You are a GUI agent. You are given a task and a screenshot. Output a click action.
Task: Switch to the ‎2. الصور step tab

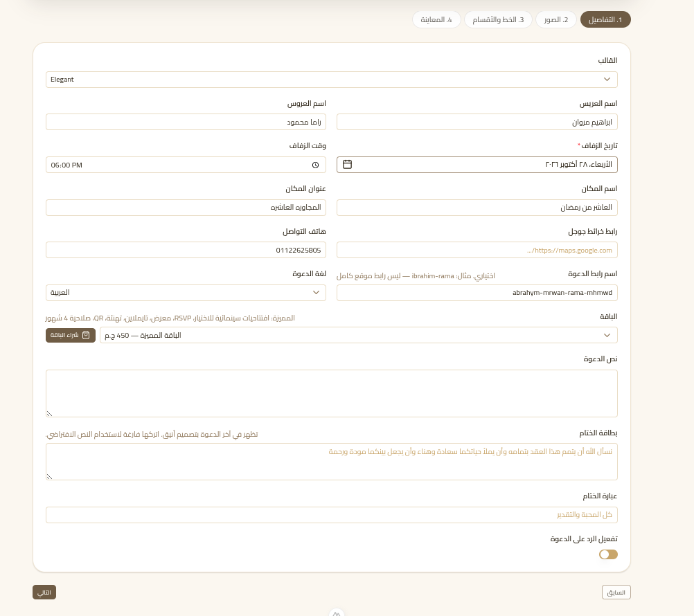pos(556,19)
